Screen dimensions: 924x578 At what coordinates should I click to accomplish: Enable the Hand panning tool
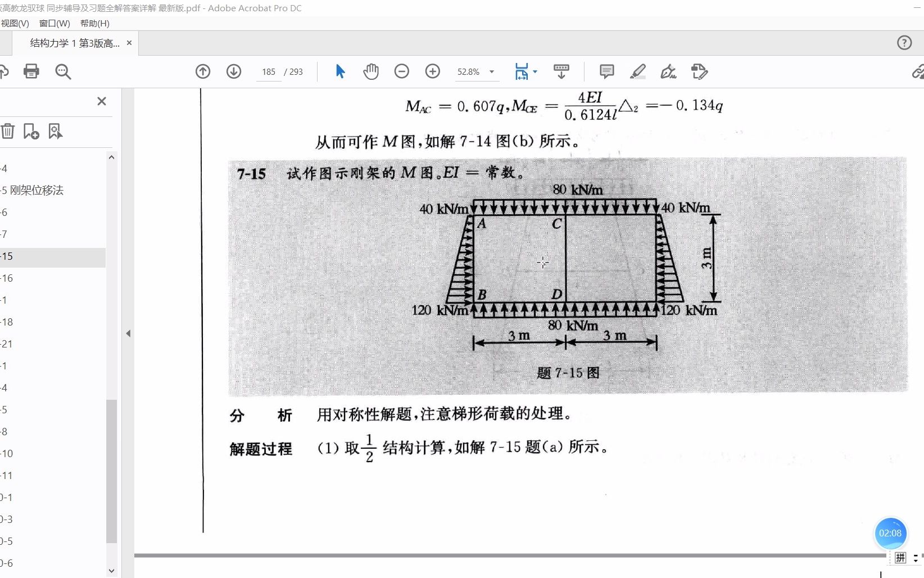pyautogui.click(x=370, y=71)
